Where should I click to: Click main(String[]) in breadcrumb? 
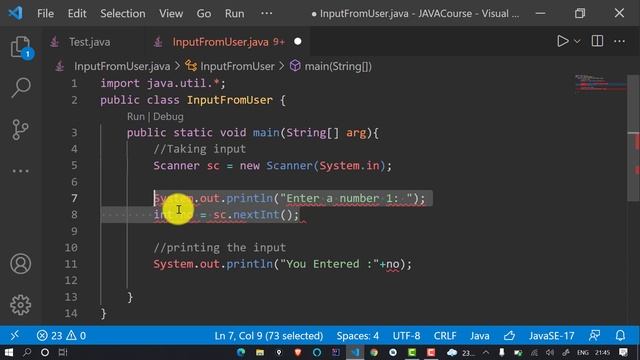[x=338, y=66]
